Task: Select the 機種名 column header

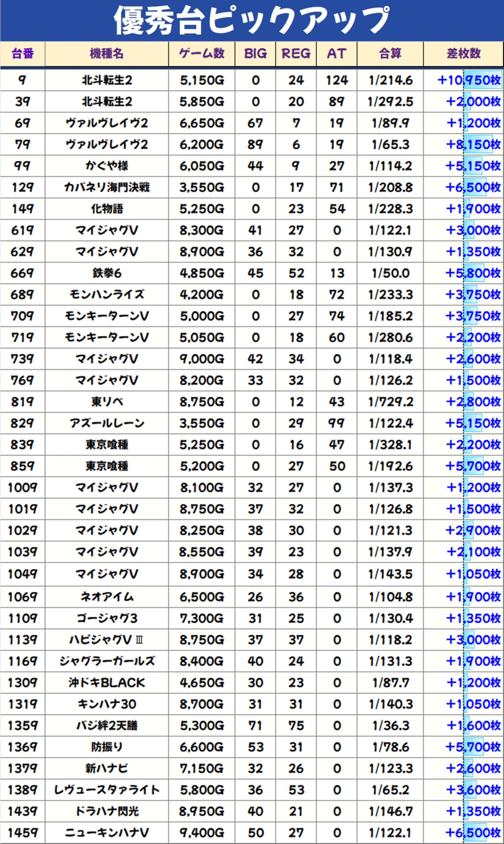Action: pyautogui.click(x=106, y=54)
